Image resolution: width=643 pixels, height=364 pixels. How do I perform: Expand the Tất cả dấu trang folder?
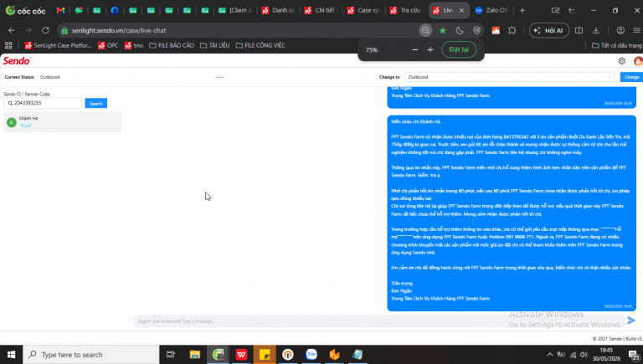[x=617, y=45]
